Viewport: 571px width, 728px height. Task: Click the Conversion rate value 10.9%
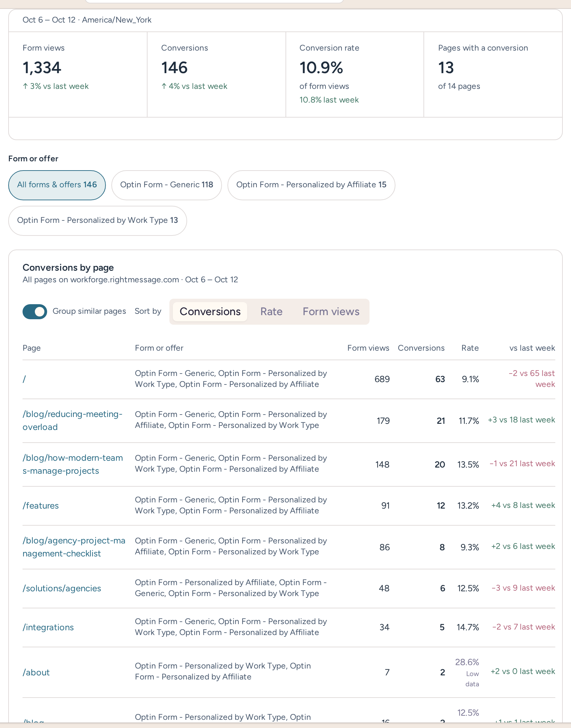[321, 67]
